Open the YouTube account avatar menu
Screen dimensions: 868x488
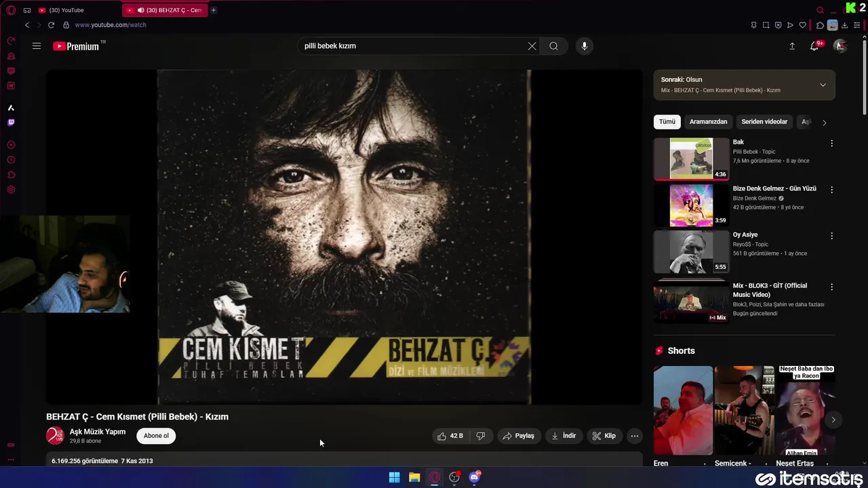[840, 46]
